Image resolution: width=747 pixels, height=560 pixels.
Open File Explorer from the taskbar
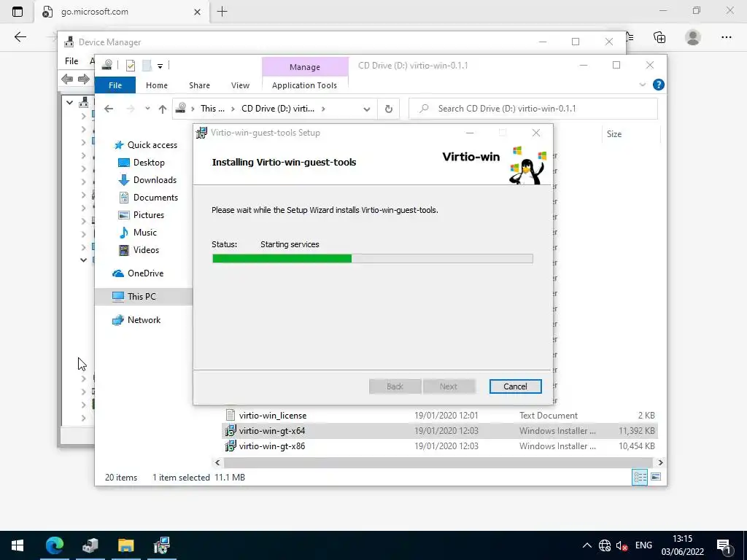(x=125, y=545)
